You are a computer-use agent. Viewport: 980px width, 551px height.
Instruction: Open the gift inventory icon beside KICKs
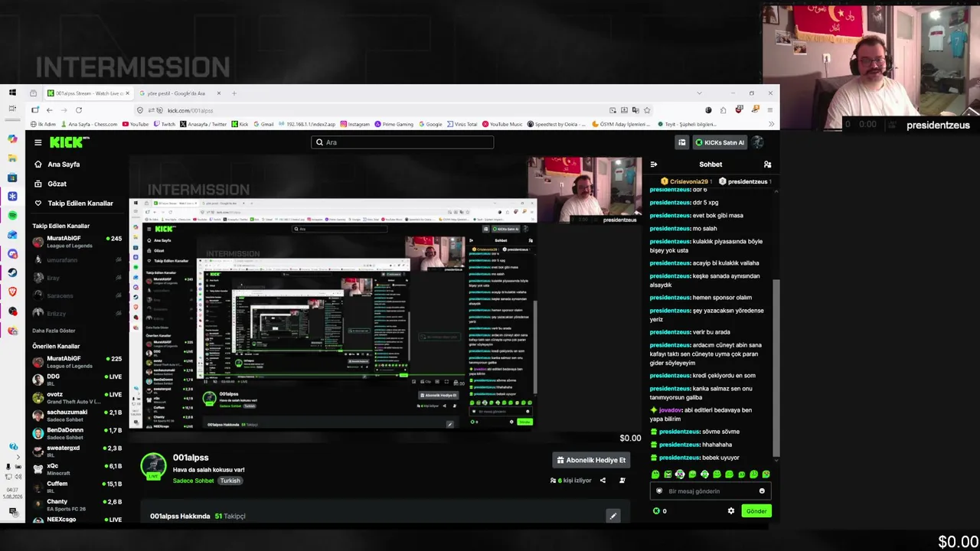click(681, 142)
